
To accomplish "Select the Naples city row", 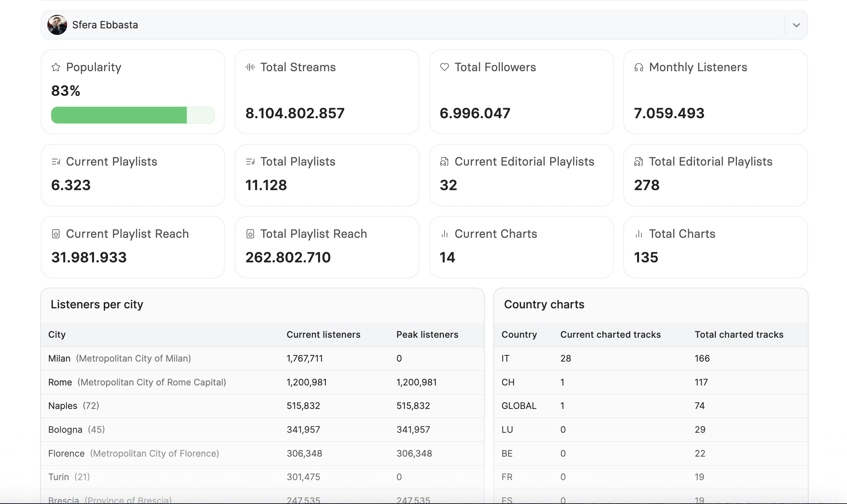I will pos(262,406).
